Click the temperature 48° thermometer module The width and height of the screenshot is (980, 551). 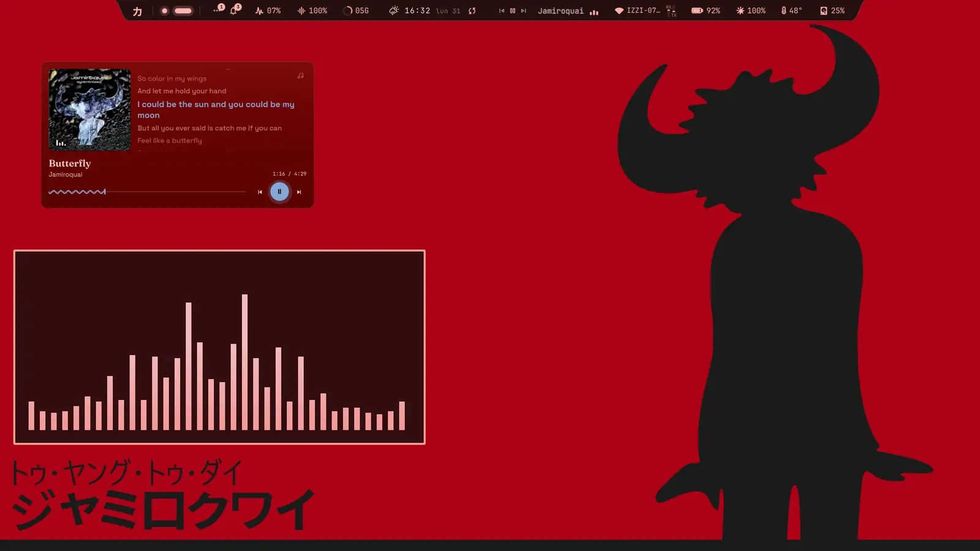coord(791,11)
